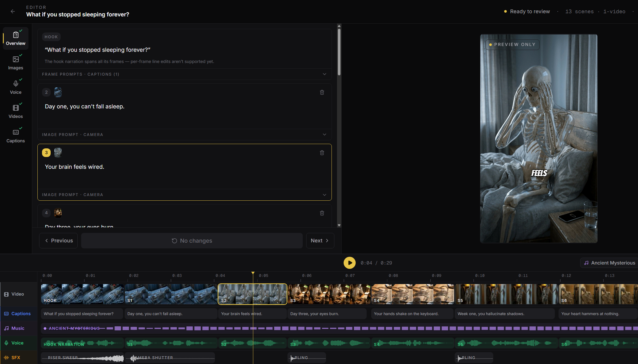Image resolution: width=638 pixels, height=364 pixels.
Task: Play the video timeline
Action: coord(350,263)
